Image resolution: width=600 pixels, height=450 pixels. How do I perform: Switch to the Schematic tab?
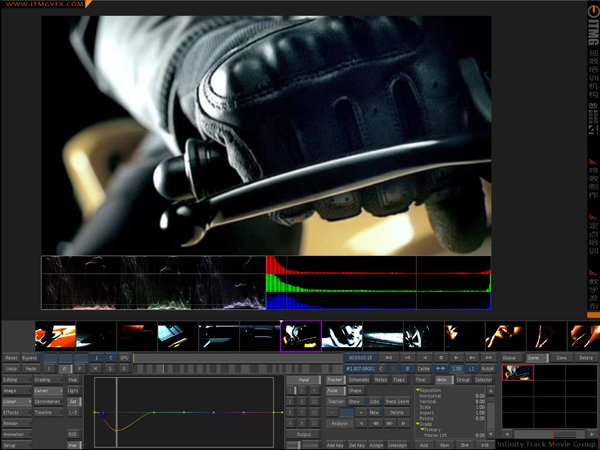[x=358, y=380]
